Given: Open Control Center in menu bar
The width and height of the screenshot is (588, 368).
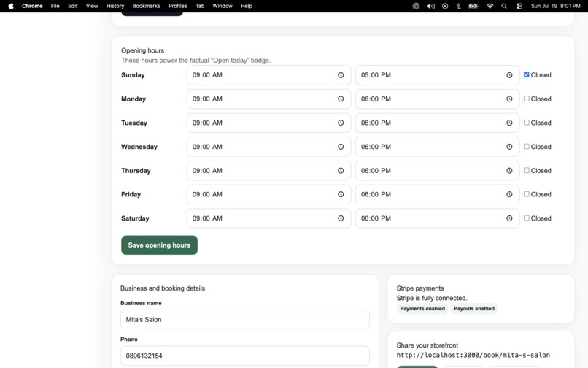Looking at the screenshot, I should tap(519, 6).
